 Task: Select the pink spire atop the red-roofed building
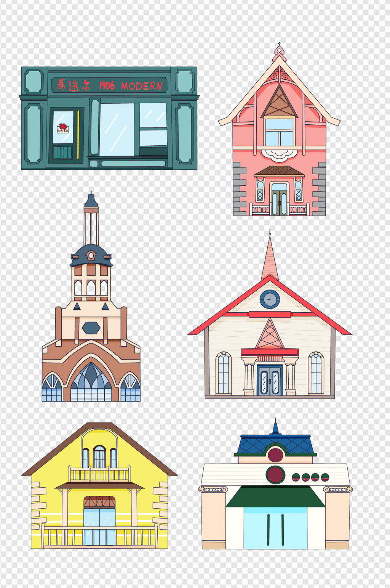[270, 259]
